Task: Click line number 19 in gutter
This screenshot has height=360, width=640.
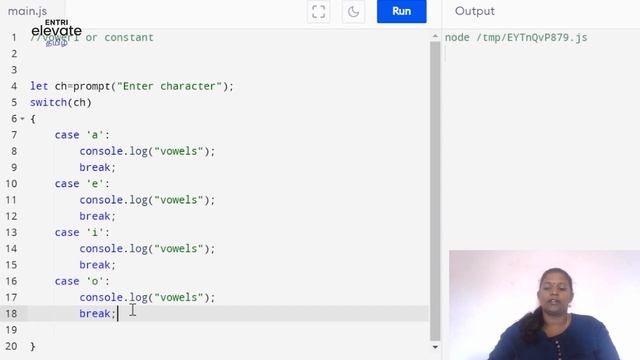Action: [11, 330]
